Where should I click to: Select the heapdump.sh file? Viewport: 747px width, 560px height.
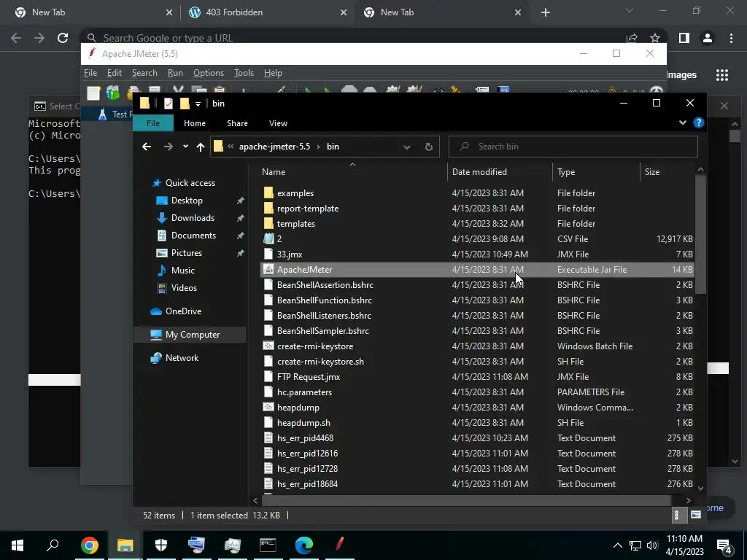477,423
